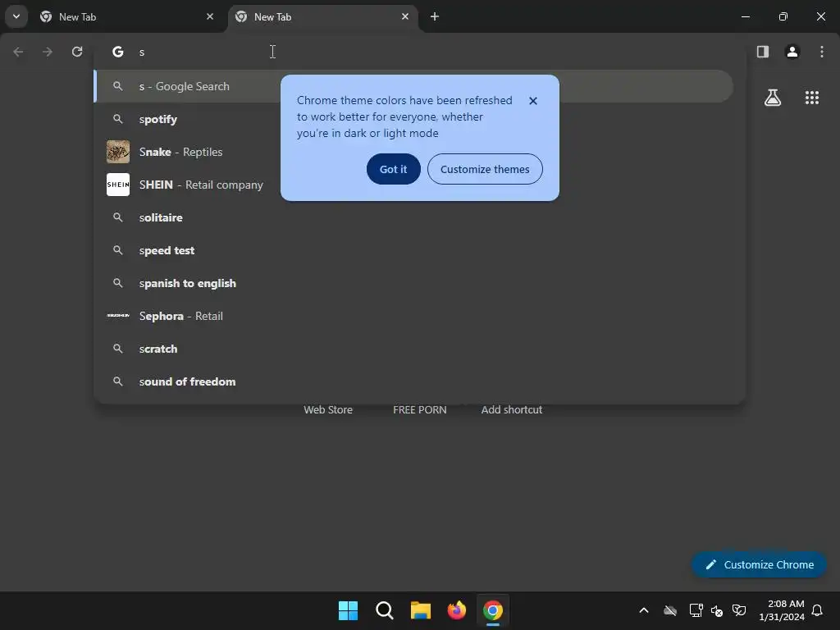
Task: Dismiss the theme notice with X
Action: 533,101
